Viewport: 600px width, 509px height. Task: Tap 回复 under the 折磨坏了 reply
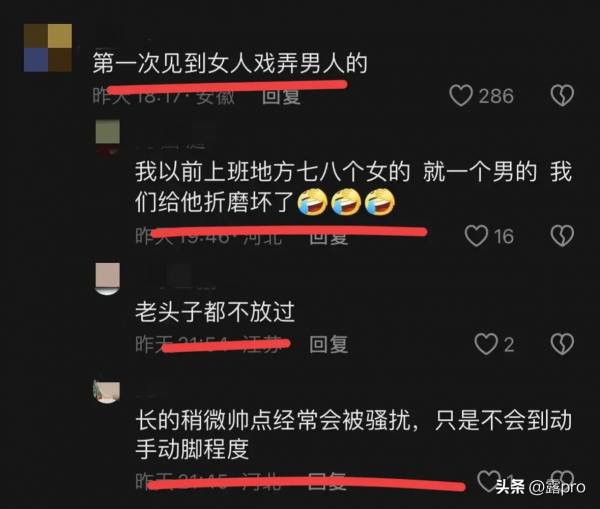[329, 236]
